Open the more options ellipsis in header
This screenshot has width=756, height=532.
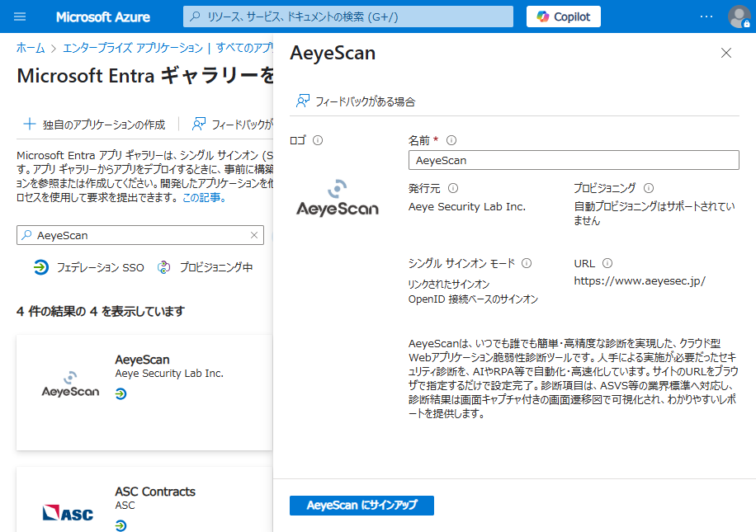(x=706, y=16)
